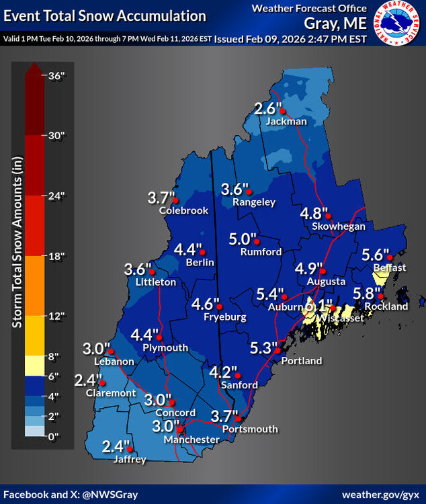Click the Facebook and X @NWSGray text
Image resolution: width=426 pixels, height=504 pixels.
point(71,494)
